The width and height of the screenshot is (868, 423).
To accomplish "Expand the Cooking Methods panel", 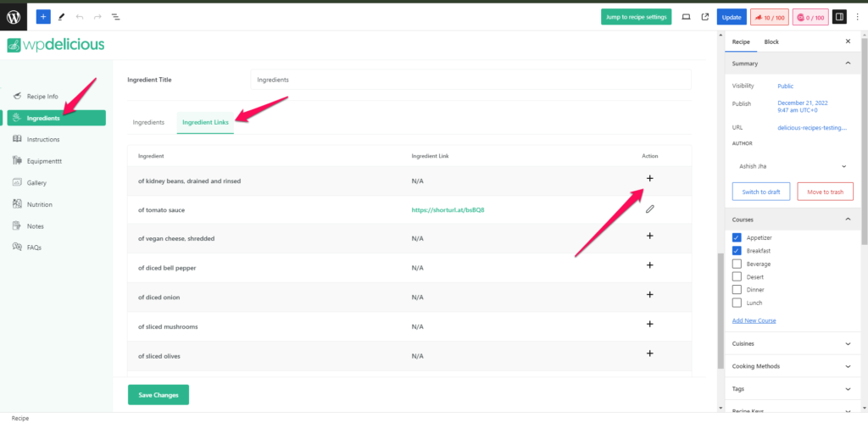I will click(x=793, y=366).
